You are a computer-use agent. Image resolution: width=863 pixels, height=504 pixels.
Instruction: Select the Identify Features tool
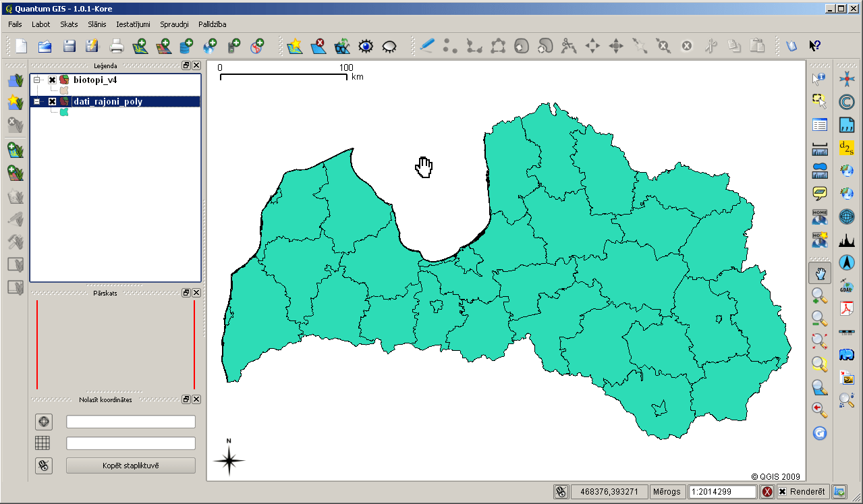(x=819, y=79)
